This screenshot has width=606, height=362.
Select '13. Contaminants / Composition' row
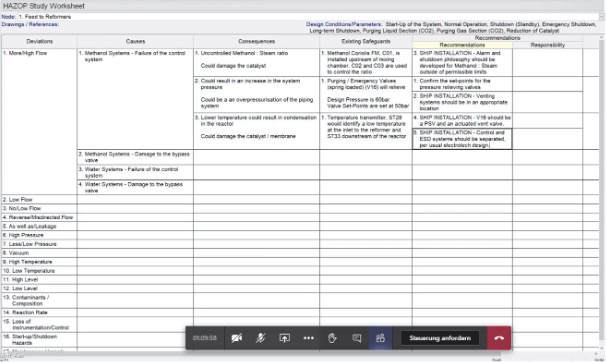(39, 301)
